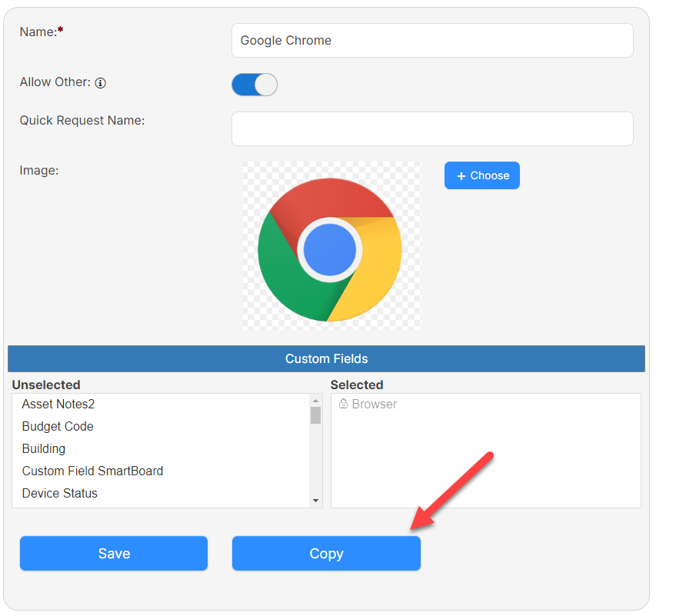
Task: Click the Name input field
Action: tap(432, 41)
